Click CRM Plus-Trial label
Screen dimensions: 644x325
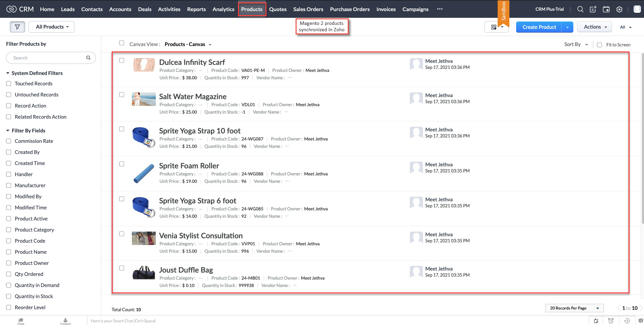click(x=549, y=9)
